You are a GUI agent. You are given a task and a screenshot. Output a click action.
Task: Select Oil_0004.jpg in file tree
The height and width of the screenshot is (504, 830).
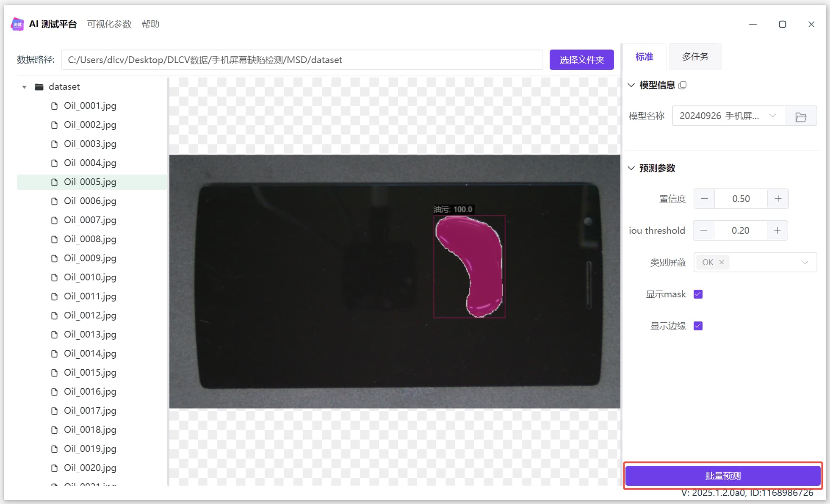(90, 163)
